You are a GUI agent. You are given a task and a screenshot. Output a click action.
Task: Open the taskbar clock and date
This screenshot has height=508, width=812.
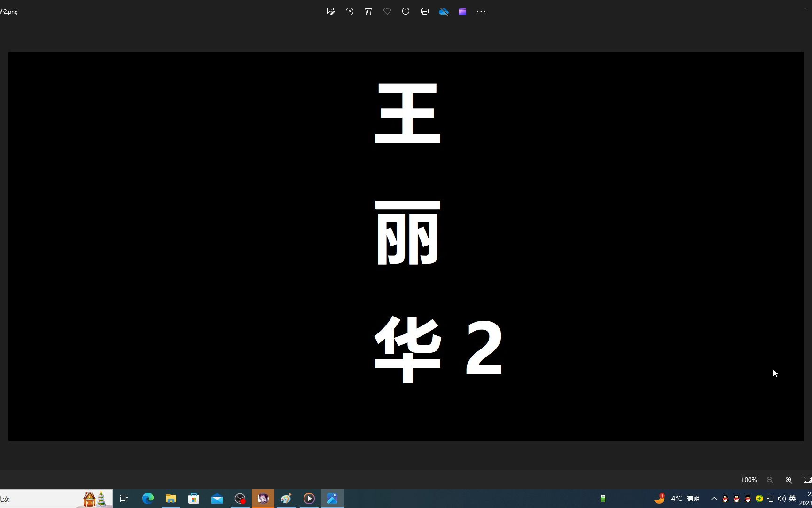[x=806, y=499]
